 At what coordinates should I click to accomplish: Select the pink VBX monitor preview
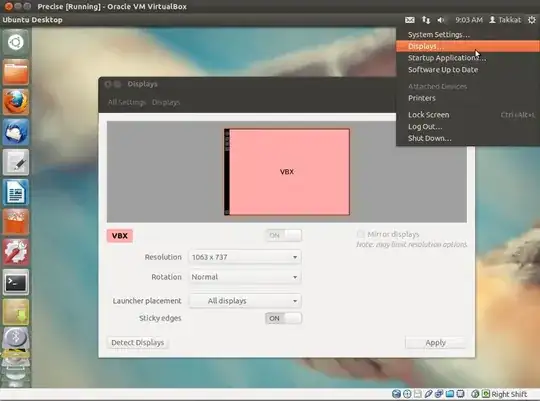click(287, 172)
